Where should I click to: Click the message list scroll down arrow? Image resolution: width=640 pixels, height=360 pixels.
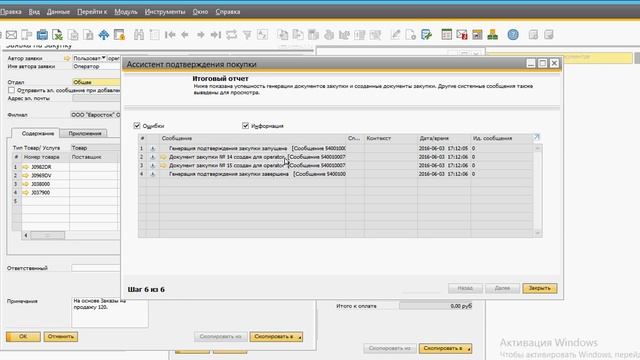(x=538, y=233)
